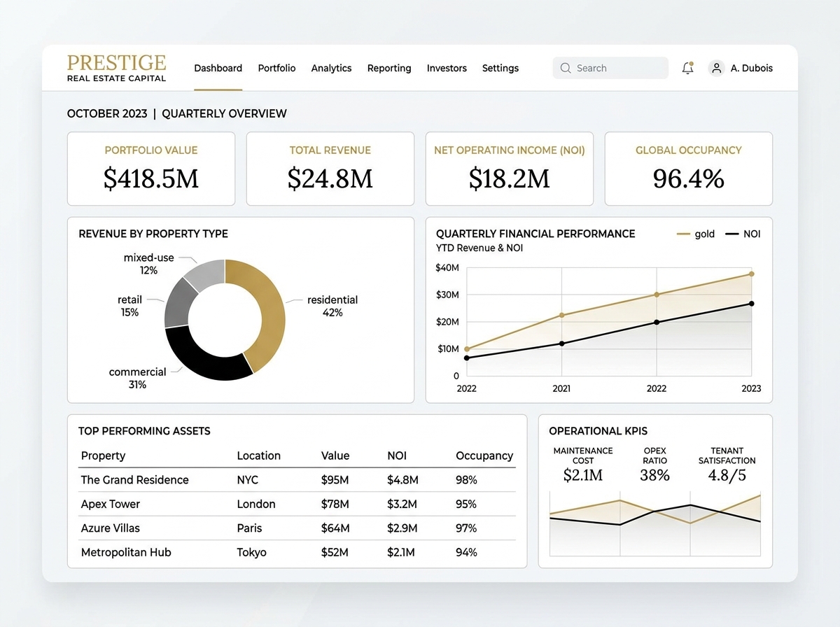Toggle the gold series legend entry
Screen dimensions: 840x627
point(696,234)
